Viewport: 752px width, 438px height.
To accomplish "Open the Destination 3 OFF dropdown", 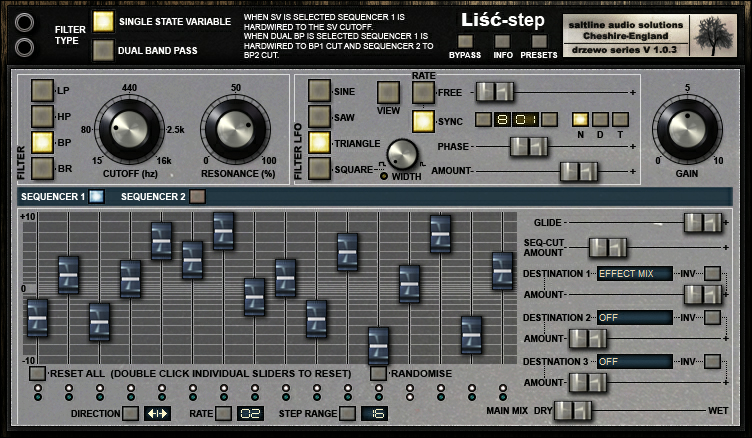I will 634,362.
